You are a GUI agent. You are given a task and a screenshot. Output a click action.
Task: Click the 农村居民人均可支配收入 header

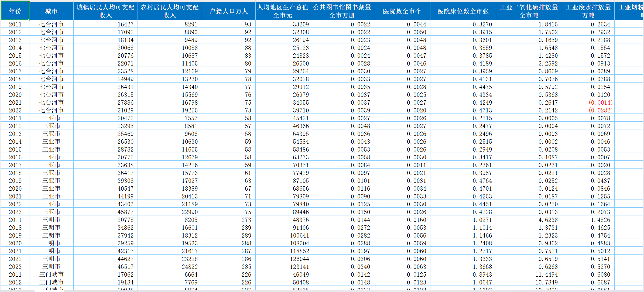pos(170,11)
